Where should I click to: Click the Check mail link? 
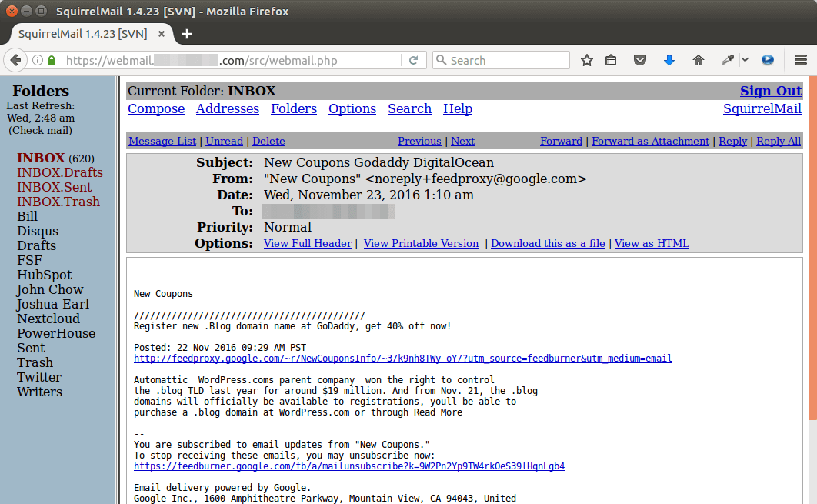[x=40, y=130]
